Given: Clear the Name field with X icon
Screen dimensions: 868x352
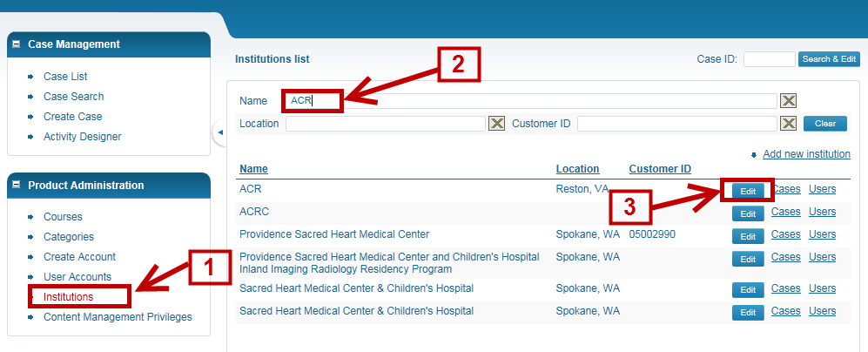Looking at the screenshot, I should 788,101.
